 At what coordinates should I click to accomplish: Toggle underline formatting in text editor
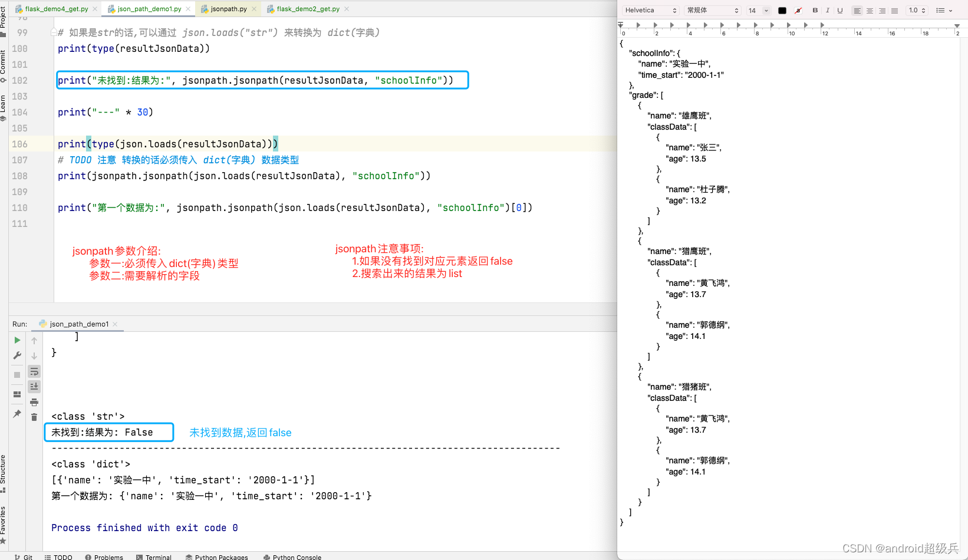[x=840, y=11]
